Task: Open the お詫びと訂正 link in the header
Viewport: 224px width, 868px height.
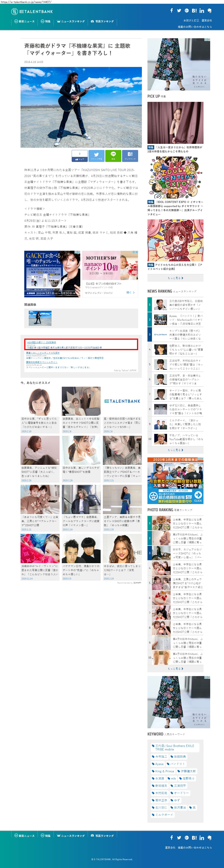Action: [191, 21]
